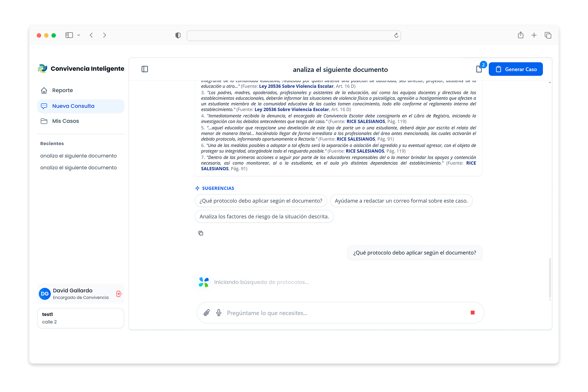The image size is (588, 392).
Task: Open first recent 'analiza el siguiente documento' chat
Action: point(78,156)
